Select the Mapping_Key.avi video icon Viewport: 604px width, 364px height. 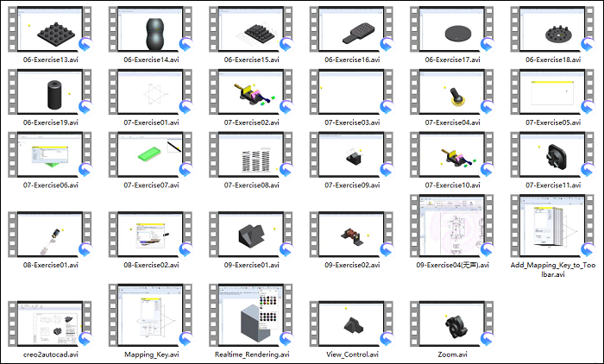pyautogui.click(x=151, y=316)
